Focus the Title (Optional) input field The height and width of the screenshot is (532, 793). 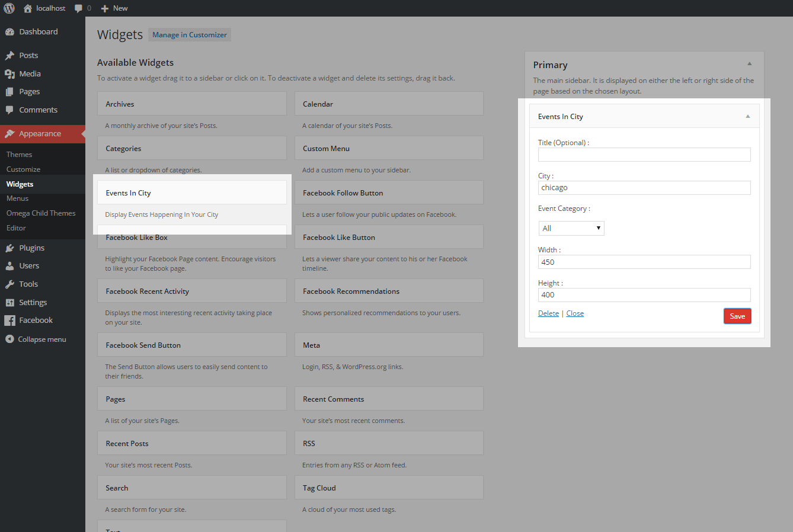pos(644,155)
